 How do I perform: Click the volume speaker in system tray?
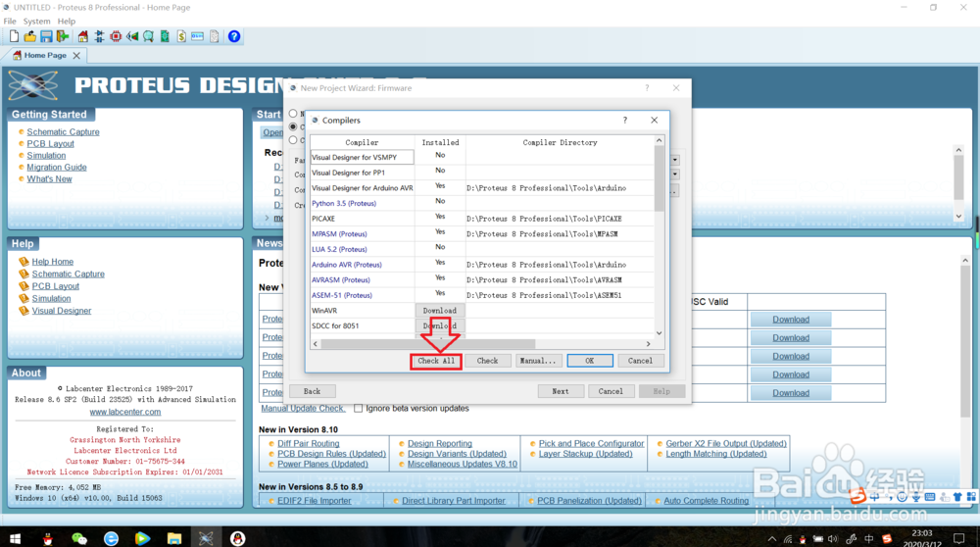pos(832,539)
